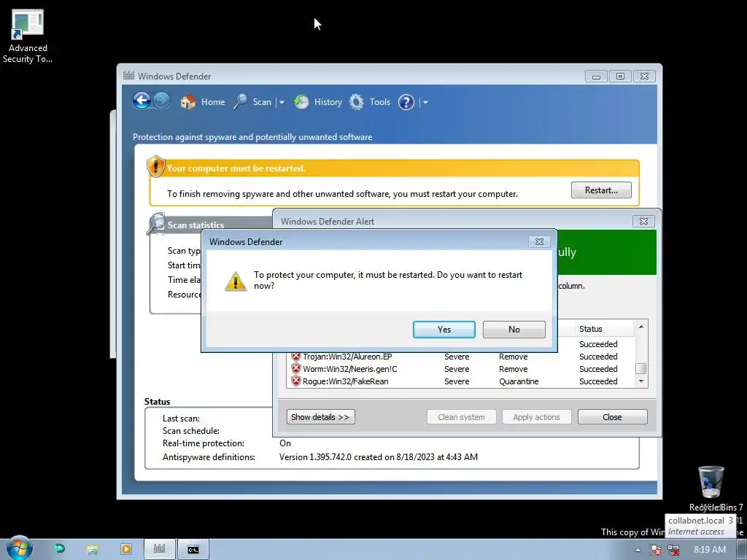Open the History toolbar label
The width and height of the screenshot is (747, 560).
[x=328, y=102]
